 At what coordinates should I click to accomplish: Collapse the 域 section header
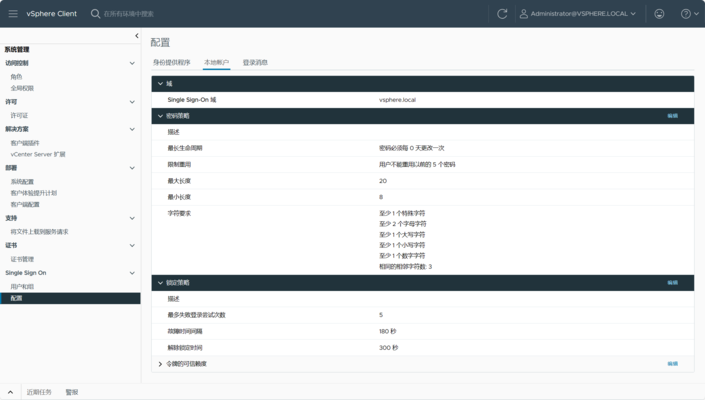[160, 84]
